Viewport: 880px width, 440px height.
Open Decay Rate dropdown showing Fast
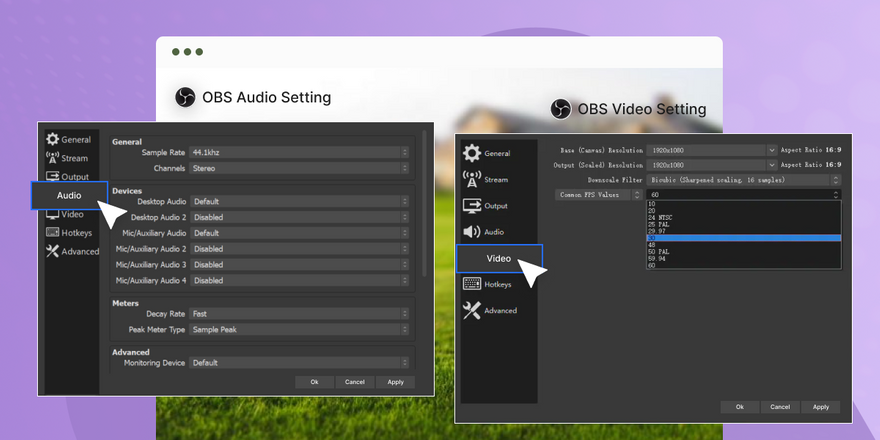coord(299,314)
